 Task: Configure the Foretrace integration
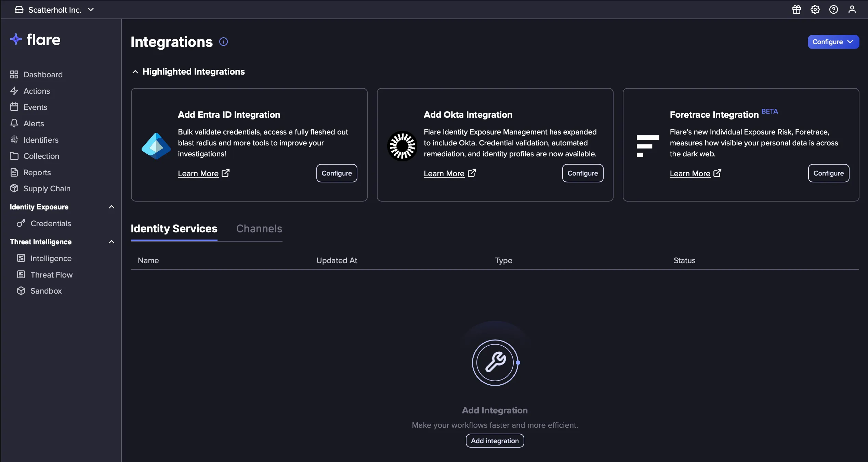(828, 173)
